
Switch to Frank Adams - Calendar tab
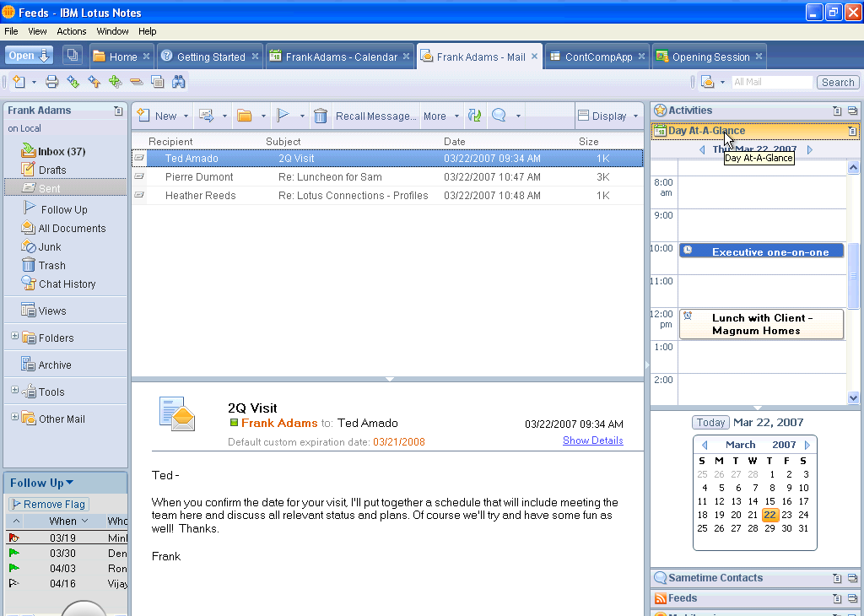341,57
